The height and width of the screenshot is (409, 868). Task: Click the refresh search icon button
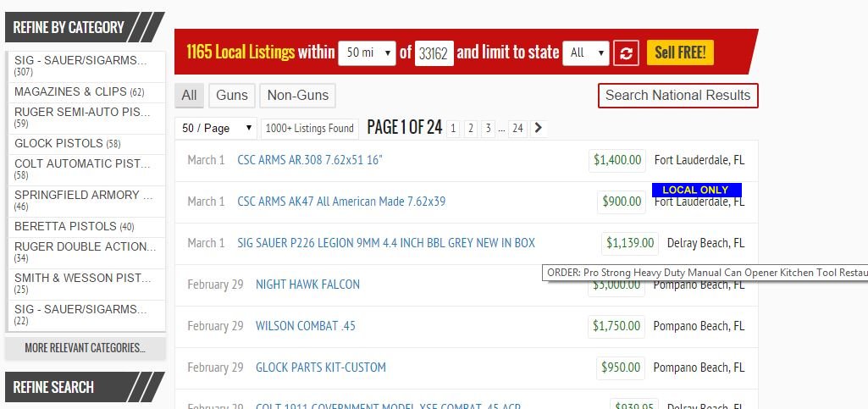tap(626, 53)
